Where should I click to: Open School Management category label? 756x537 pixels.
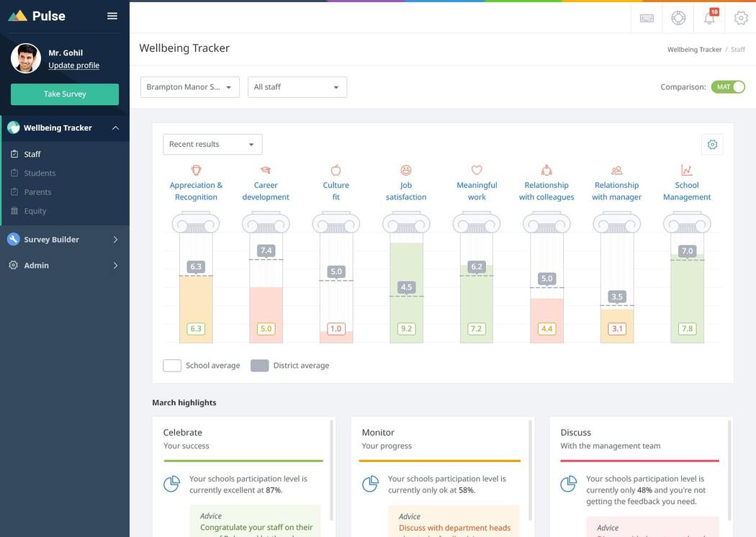click(x=687, y=191)
